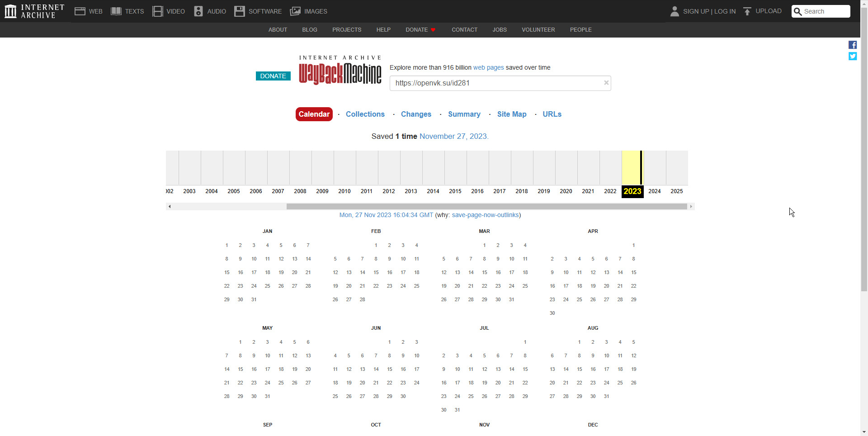Click the Wayback Machine logo
Viewport: 868px width, 436px height.
[x=340, y=70]
